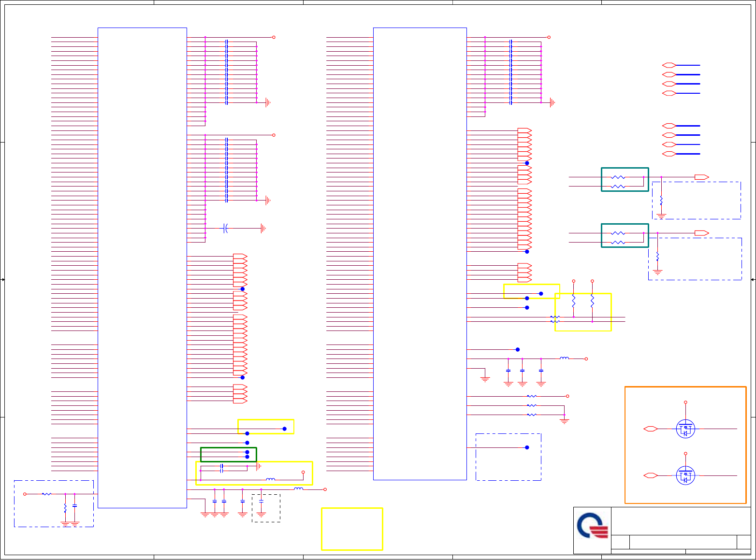
Task: Select the port symbol feeding the upper MOSFET gate
Action: pyautogui.click(x=651, y=429)
